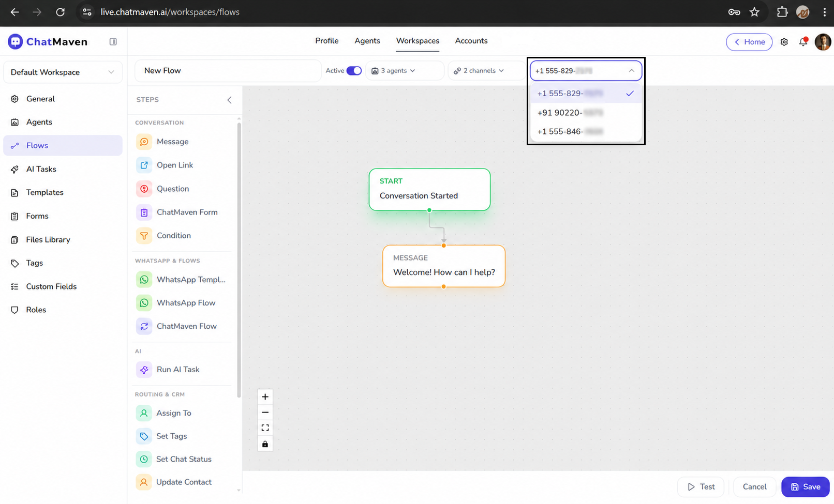Select the Open Link step icon
The image size is (834, 504).
(144, 165)
